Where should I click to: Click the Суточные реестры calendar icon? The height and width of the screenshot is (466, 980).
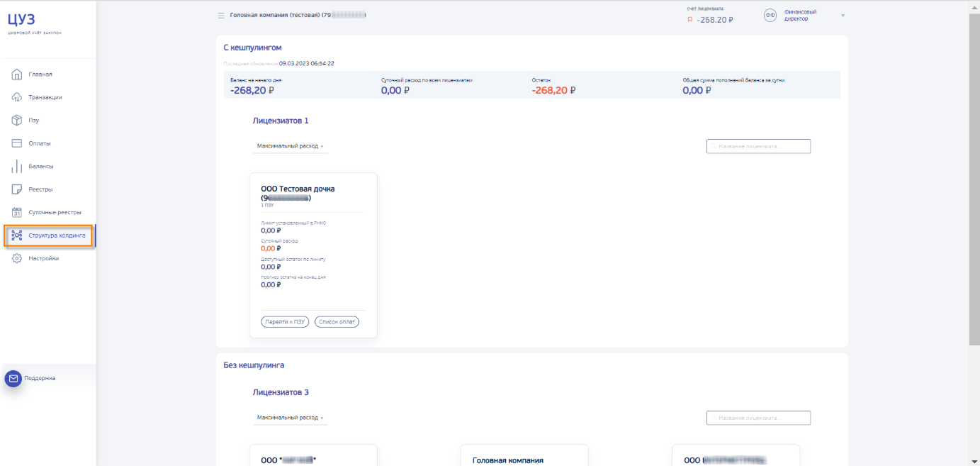coord(17,212)
